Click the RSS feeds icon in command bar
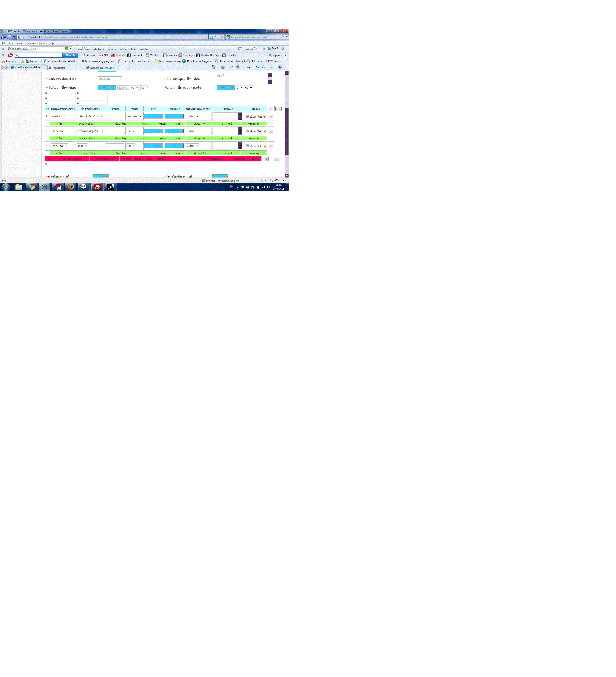Image resolution: width=616 pixels, height=677 pixels. tap(223, 67)
